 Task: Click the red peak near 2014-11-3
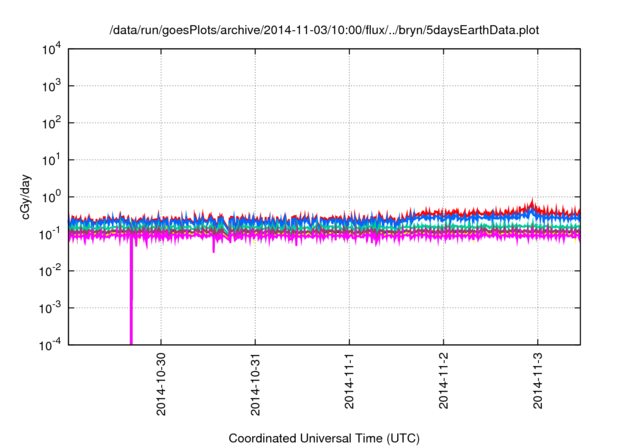[x=531, y=204]
